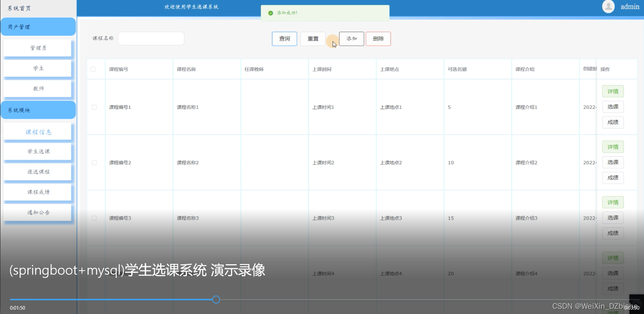
Task: Click the 删除 delete button
Action: [378, 39]
